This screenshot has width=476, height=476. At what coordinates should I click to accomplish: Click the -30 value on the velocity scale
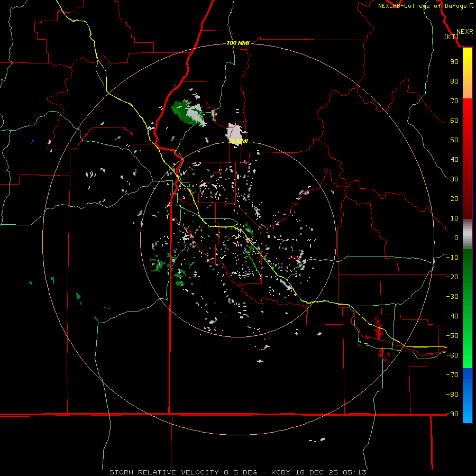452,297
